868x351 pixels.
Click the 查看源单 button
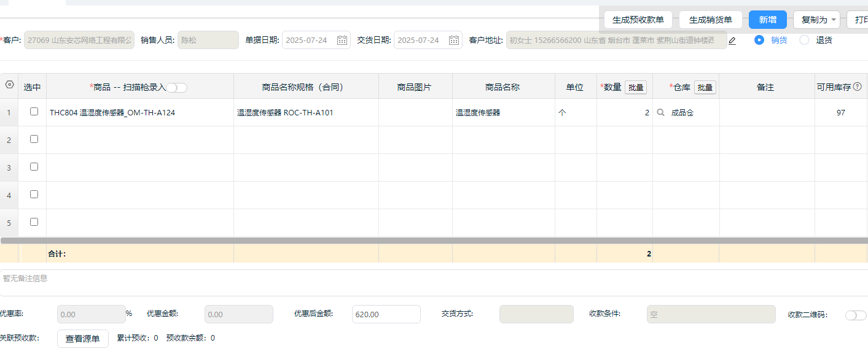(83, 339)
